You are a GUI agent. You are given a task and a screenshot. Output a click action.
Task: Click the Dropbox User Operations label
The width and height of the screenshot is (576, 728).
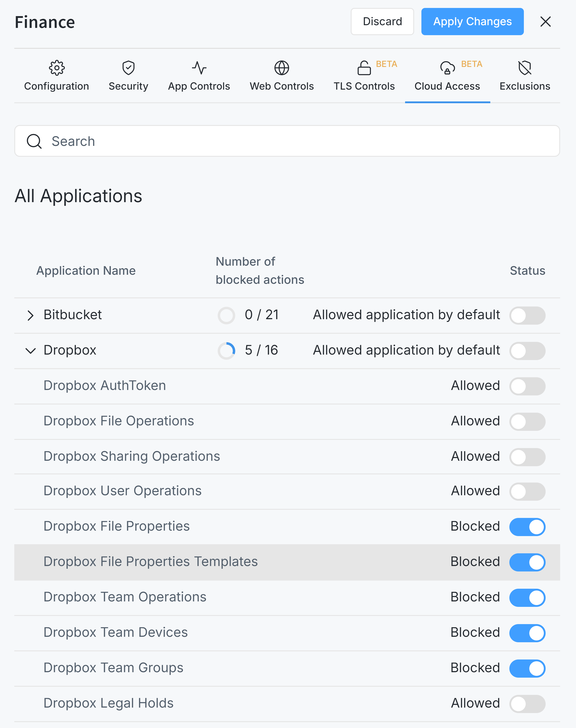point(122,491)
